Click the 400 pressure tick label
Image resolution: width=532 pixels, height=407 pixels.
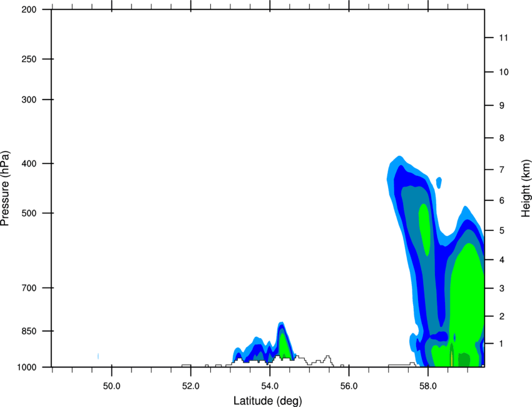29,163
